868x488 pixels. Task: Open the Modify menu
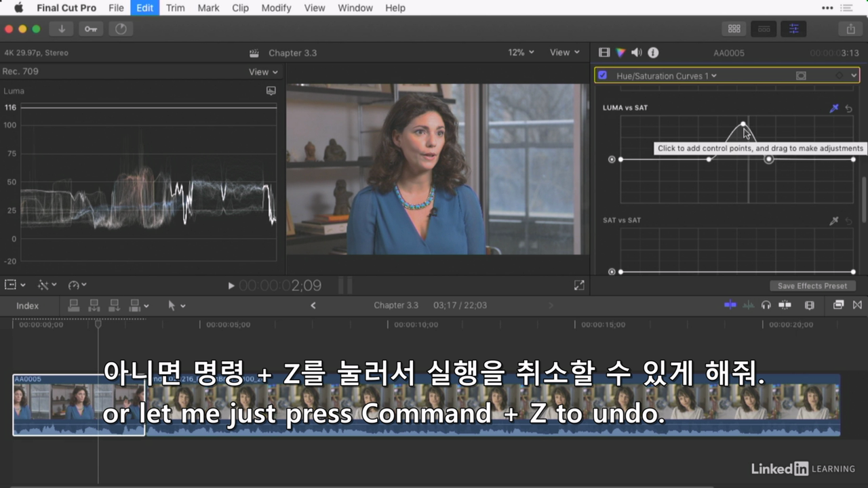(x=276, y=8)
